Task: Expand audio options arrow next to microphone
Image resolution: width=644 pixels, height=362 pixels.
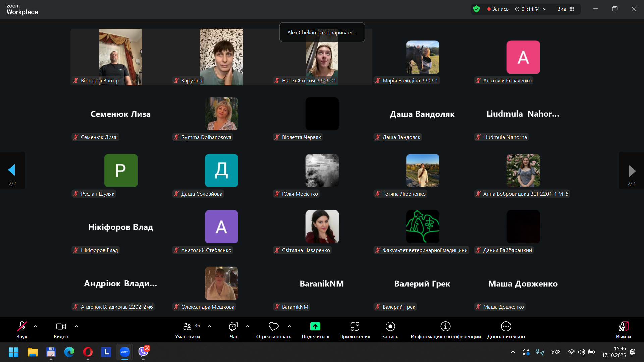Action: pos(35,326)
